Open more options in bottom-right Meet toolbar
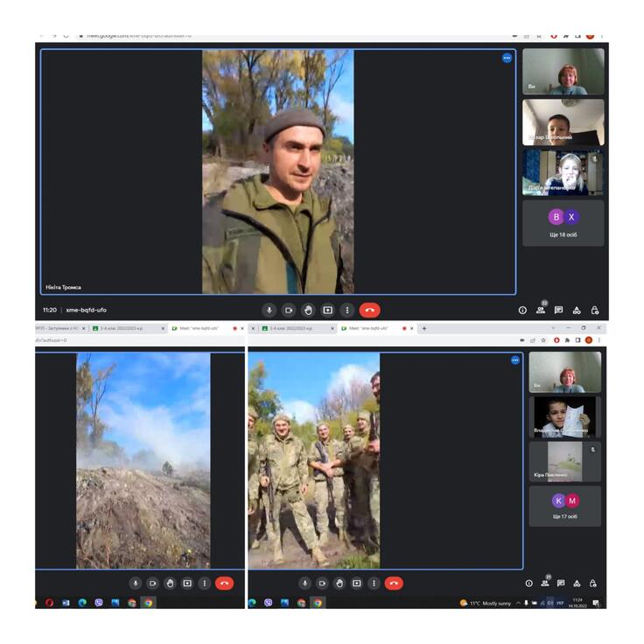The image size is (644, 644). 374,584
